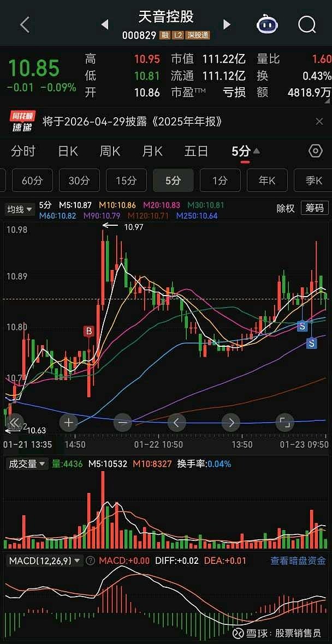Move chart cursor right one candle
This screenshot has width=332, height=644.
pos(231,422)
